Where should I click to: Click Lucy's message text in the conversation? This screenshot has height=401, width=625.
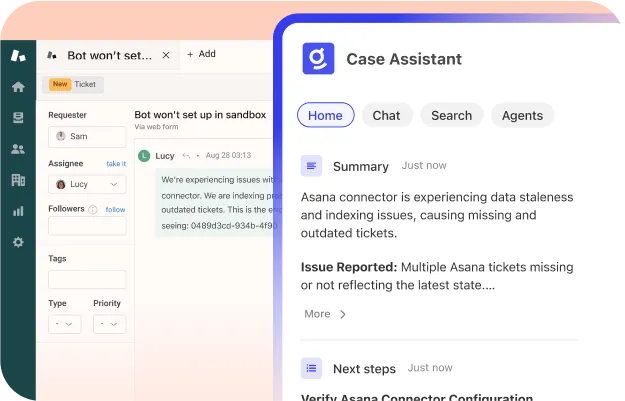(x=219, y=202)
